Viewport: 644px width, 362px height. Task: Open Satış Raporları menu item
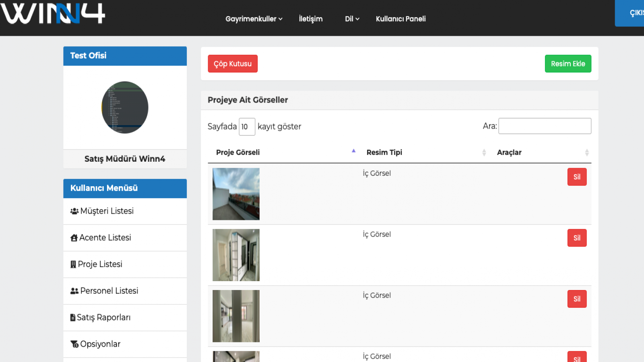pos(125,318)
